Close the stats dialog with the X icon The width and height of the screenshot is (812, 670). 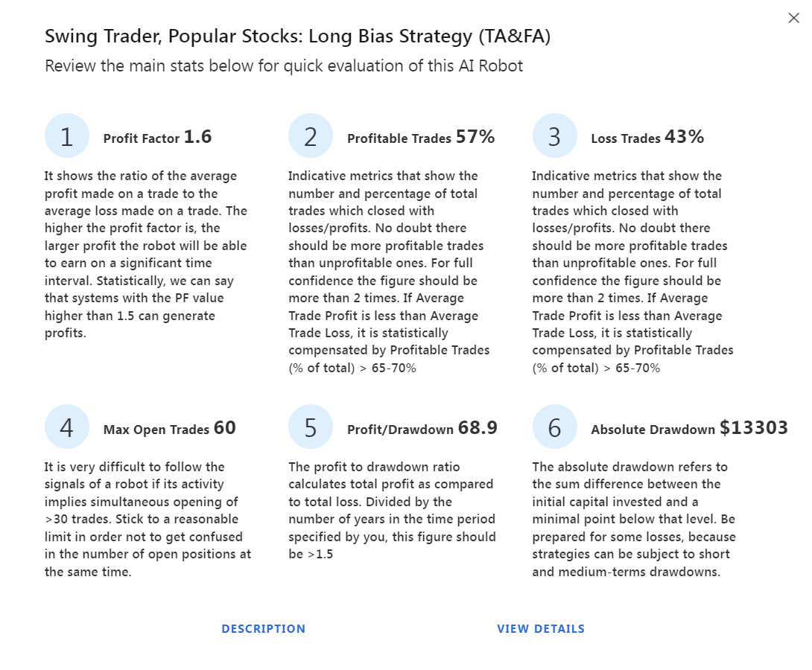793,18
